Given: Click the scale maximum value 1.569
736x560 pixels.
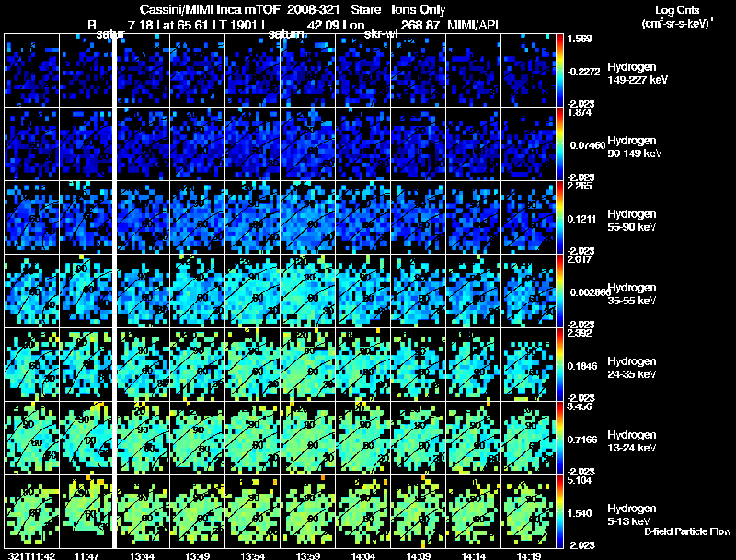Looking at the screenshot, I should click(580, 39).
